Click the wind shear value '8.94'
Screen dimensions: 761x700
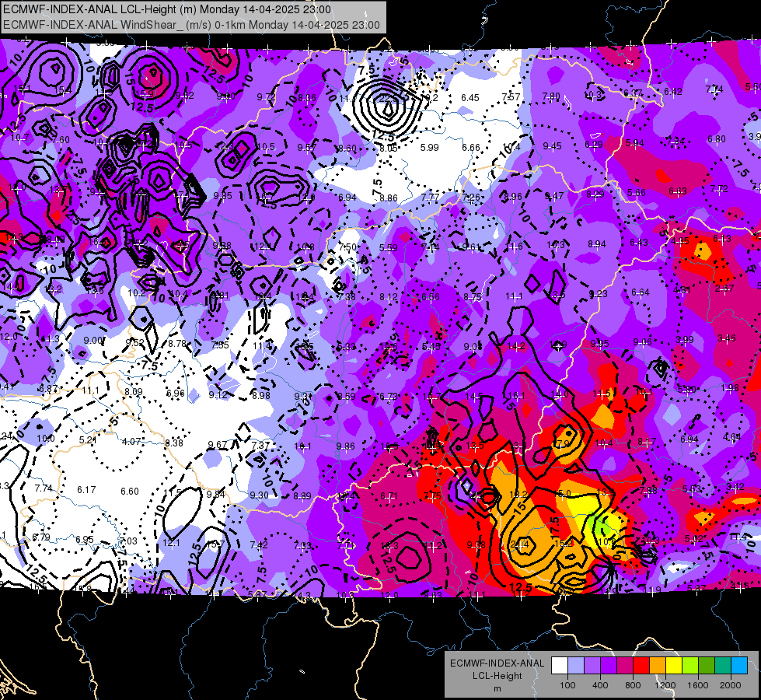pyautogui.click(x=596, y=244)
